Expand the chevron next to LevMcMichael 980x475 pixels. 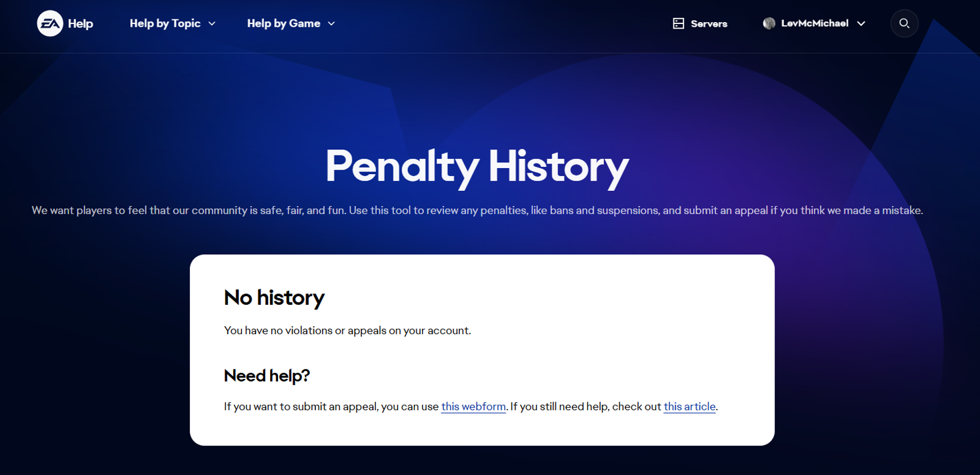(x=861, y=23)
